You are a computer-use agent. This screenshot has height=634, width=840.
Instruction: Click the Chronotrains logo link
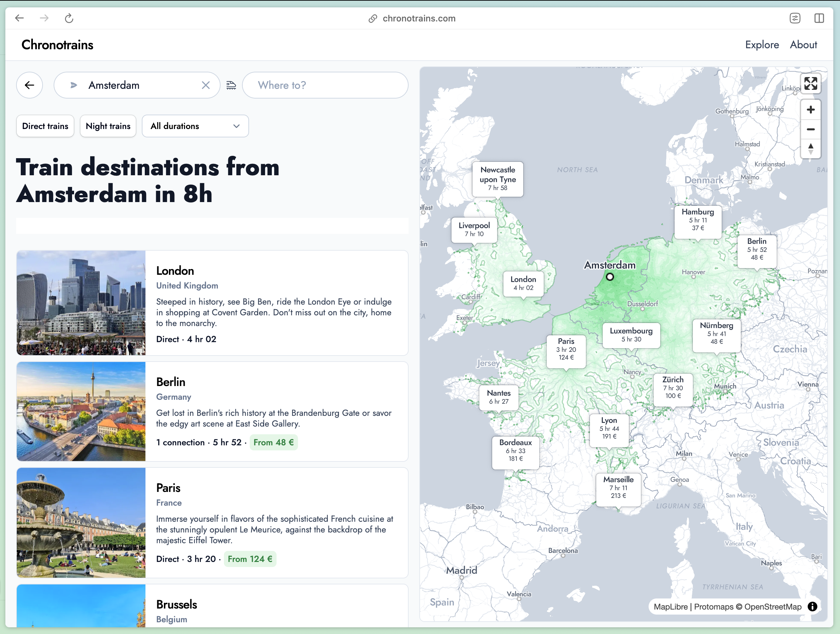57,45
